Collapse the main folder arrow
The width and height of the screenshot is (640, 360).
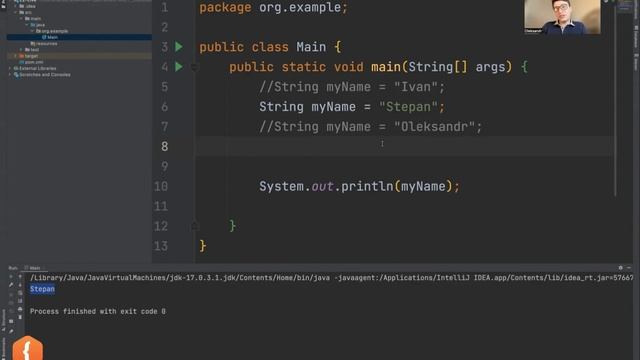[21, 18]
